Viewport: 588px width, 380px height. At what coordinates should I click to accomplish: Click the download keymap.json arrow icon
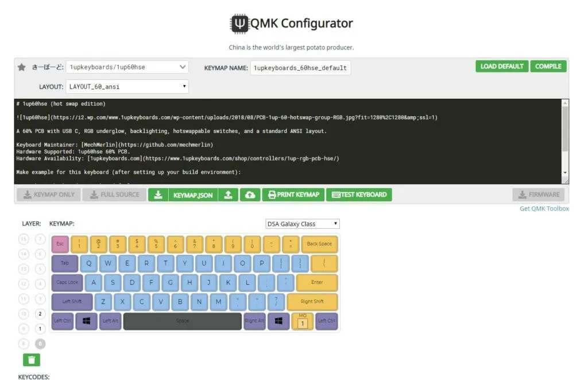click(158, 195)
